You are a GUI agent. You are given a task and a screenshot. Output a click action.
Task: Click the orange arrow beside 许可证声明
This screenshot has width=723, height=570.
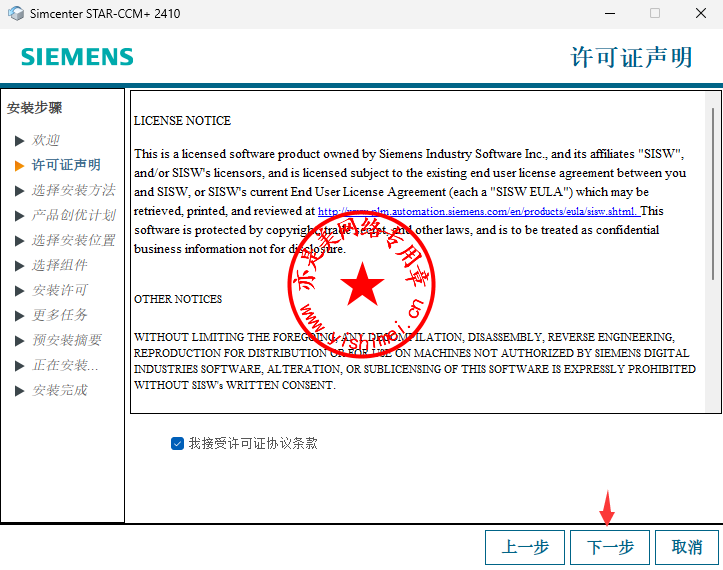(19, 166)
